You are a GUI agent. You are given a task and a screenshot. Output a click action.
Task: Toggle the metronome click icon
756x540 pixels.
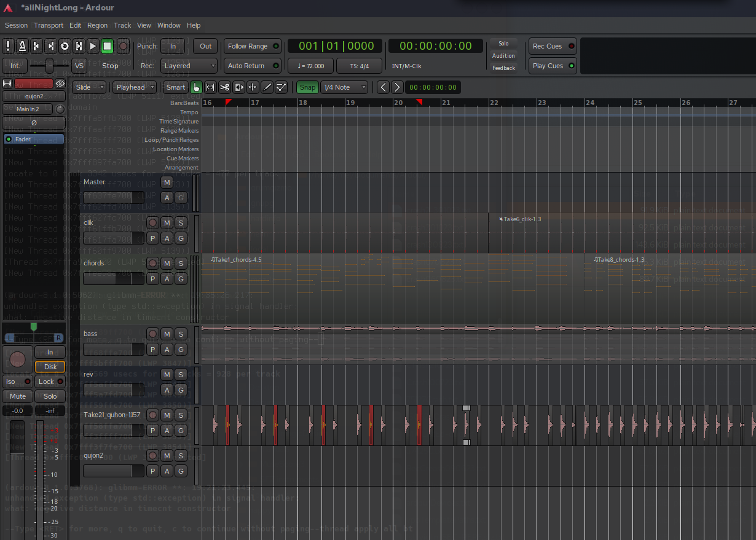[x=22, y=46]
